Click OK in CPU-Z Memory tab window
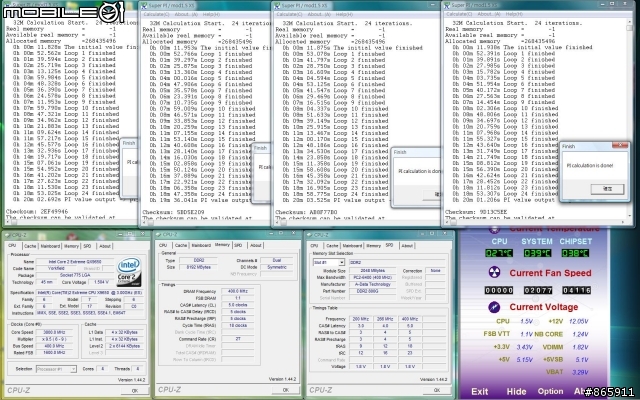Viewport: 640px width, 400px height. tap(286, 390)
